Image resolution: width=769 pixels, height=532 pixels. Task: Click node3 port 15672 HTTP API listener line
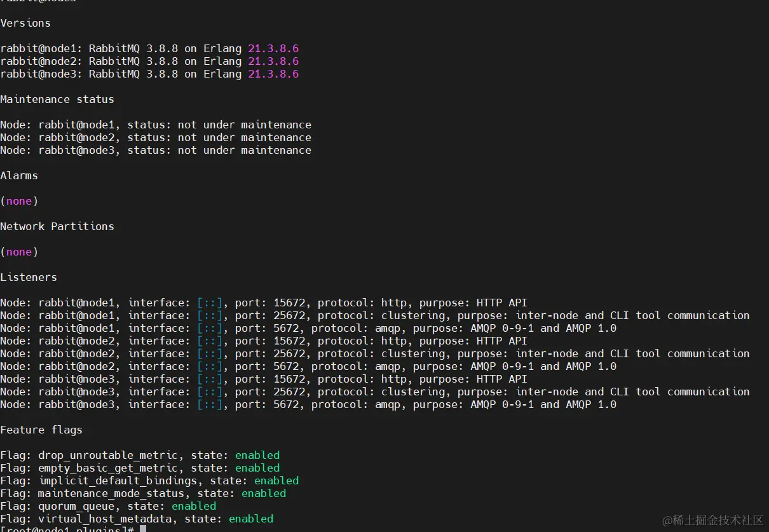point(264,379)
